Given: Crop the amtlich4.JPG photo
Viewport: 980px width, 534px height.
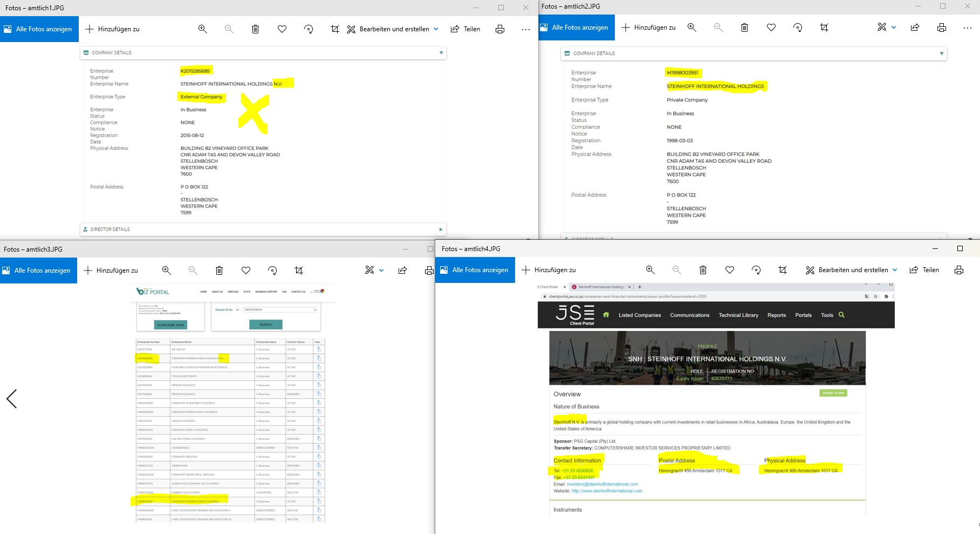Looking at the screenshot, I should [783, 270].
